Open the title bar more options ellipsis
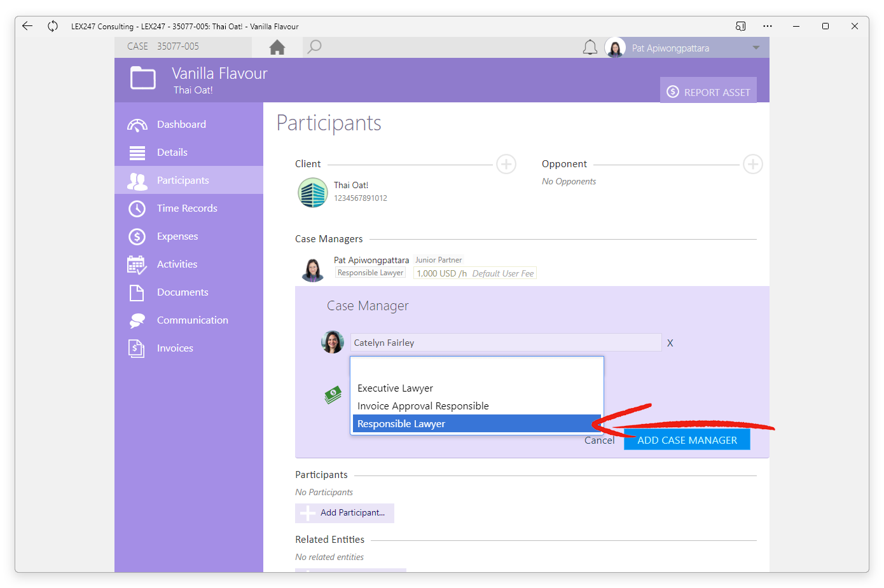This screenshot has height=588, width=884. tap(768, 26)
